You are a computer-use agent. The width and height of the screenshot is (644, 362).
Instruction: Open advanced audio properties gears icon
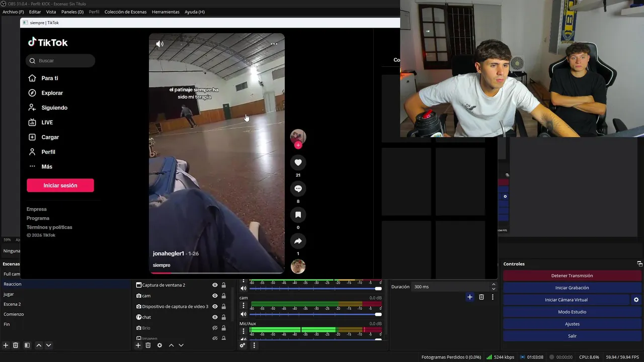pos(243,345)
